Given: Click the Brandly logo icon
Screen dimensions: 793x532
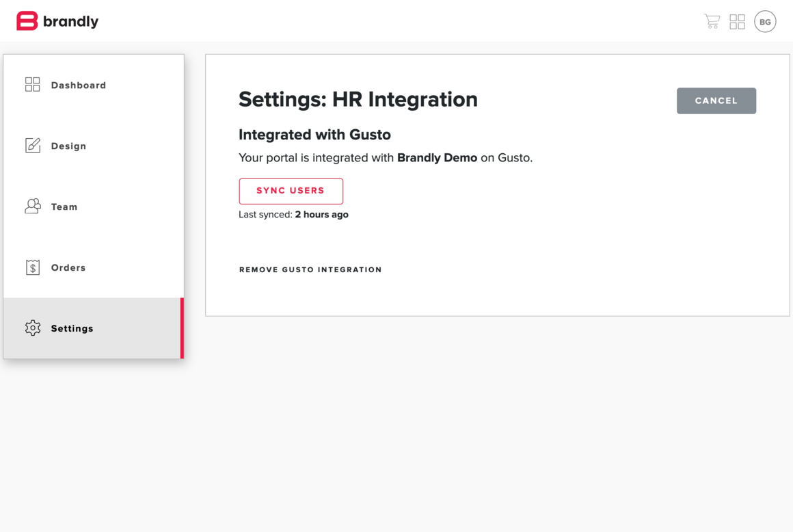Looking at the screenshot, I should point(27,21).
